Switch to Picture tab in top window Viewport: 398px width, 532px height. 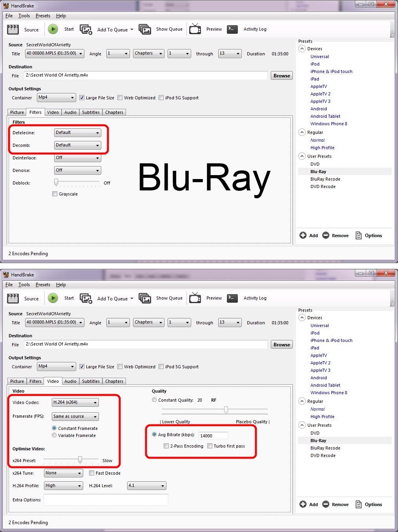[x=17, y=112]
